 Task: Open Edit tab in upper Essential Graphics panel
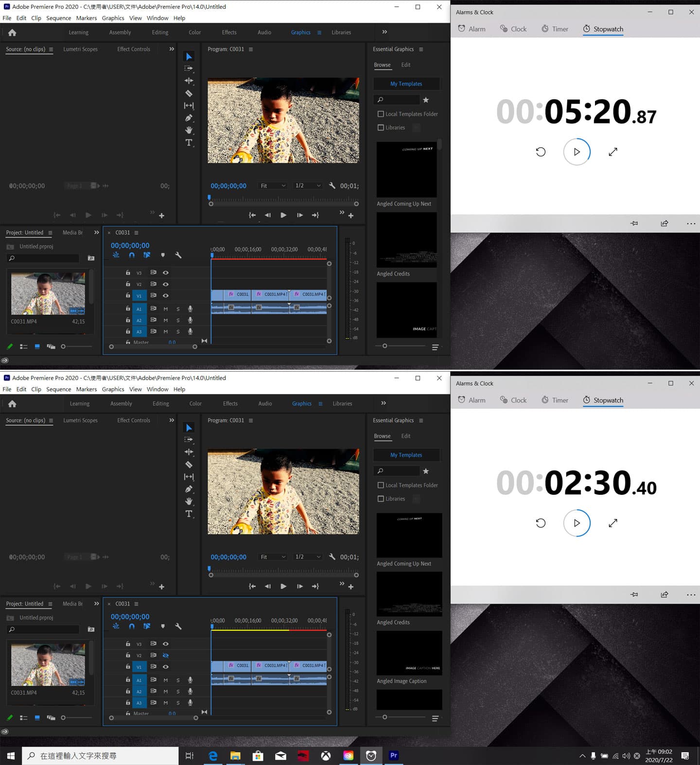405,65
